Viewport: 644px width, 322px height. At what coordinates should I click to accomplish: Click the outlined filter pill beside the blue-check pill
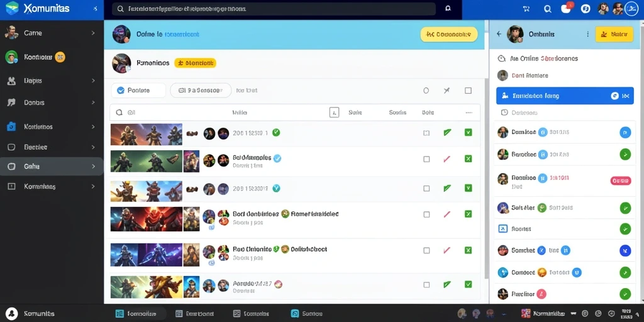tap(201, 91)
